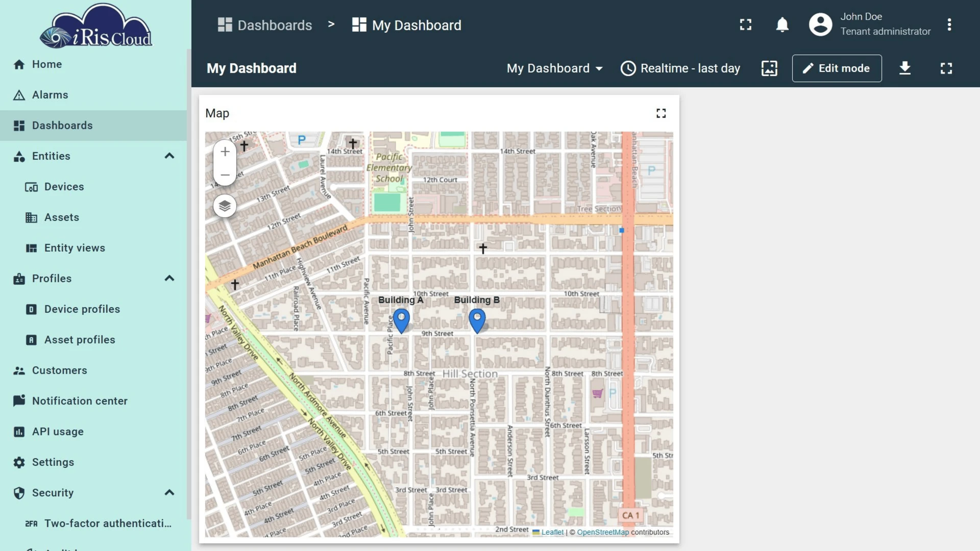Screen dimensions: 980x551
Task: Click the Tenant administrator text
Action: click(x=886, y=32)
